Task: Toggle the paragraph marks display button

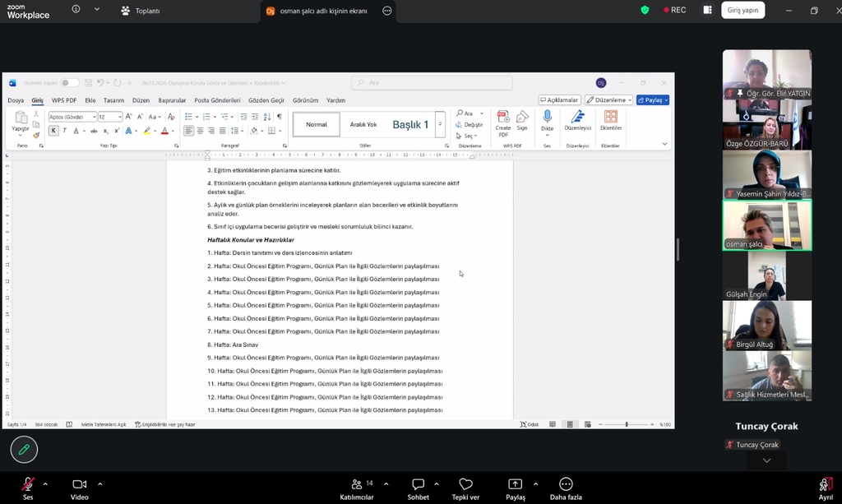Action: [279, 117]
